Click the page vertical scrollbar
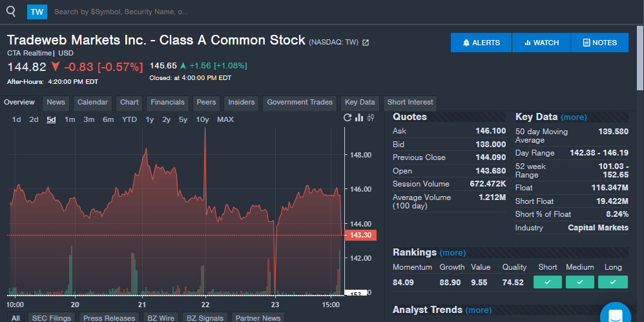 [640, 57]
